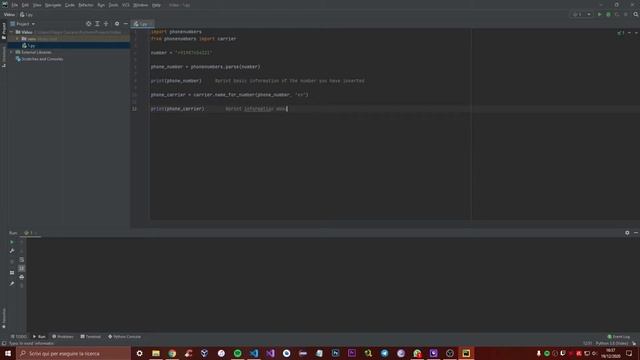Collapse the venv folder node
The image size is (640, 360).
17,39
